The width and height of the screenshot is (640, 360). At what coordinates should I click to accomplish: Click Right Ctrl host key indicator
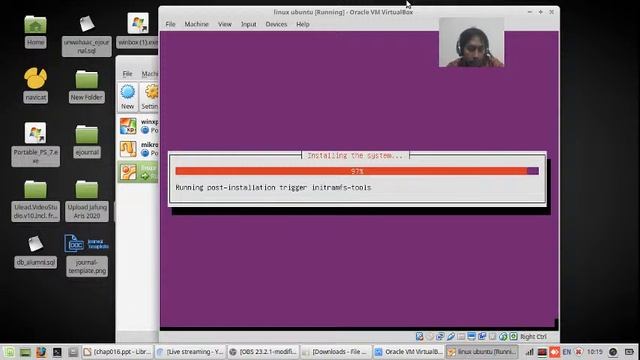(x=533, y=337)
